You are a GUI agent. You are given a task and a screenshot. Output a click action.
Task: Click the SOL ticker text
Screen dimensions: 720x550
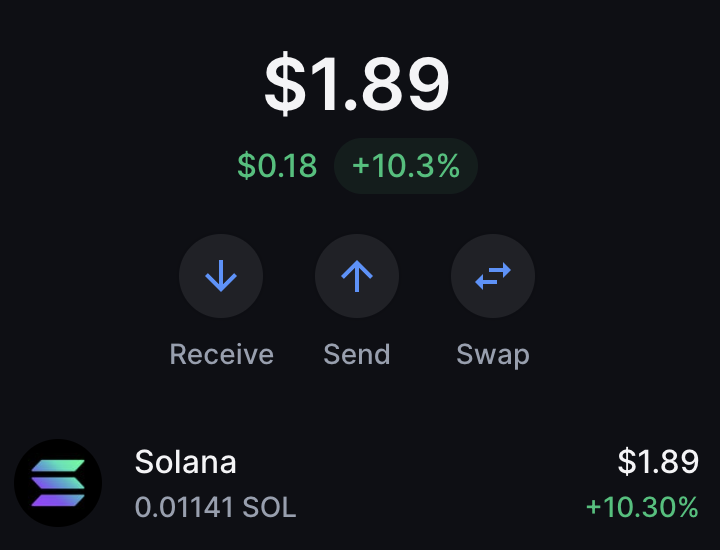269,507
